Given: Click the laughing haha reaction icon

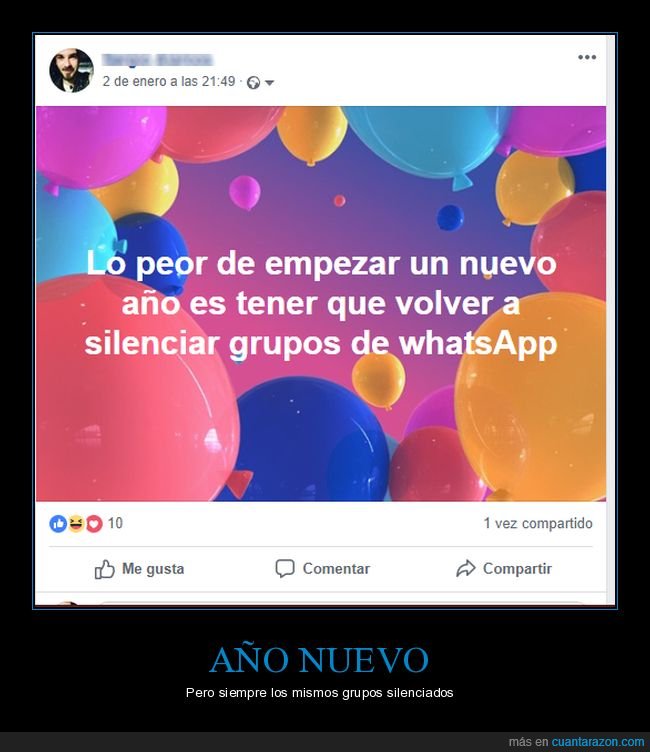Looking at the screenshot, I should (x=76, y=523).
